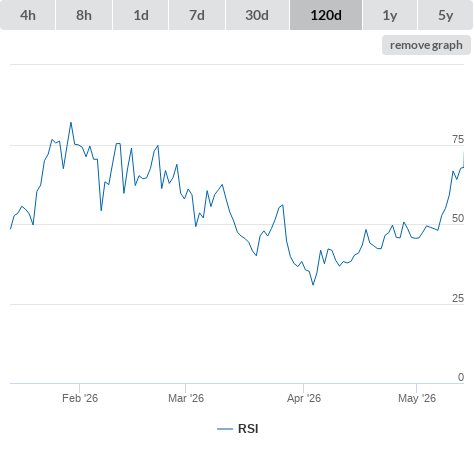474x455 pixels.
Task: Show the 1y time range
Action: click(x=390, y=15)
